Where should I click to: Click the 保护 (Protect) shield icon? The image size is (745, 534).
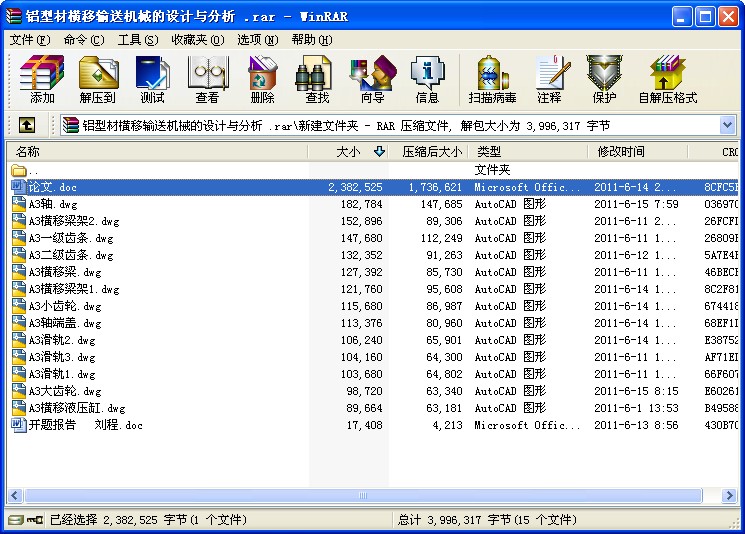click(x=604, y=79)
